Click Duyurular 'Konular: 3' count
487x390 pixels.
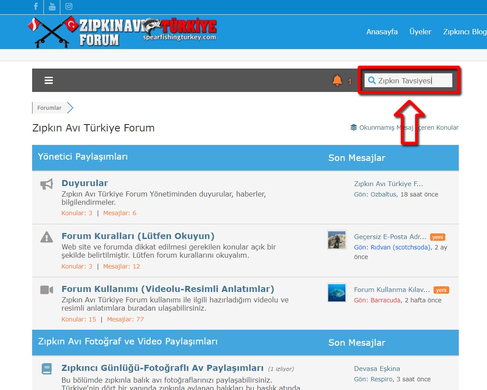tap(77, 213)
